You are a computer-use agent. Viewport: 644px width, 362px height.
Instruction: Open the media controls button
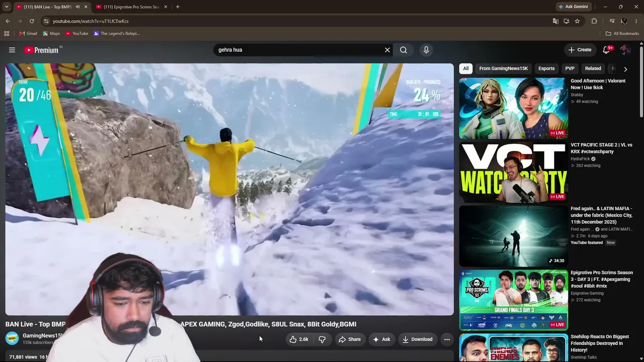[612, 21]
